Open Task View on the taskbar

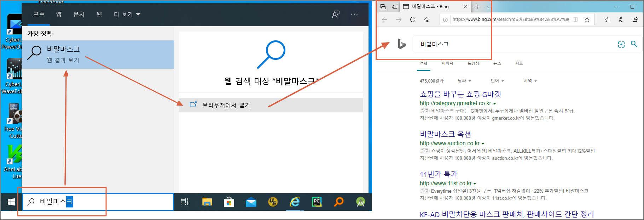tap(185, 202)
